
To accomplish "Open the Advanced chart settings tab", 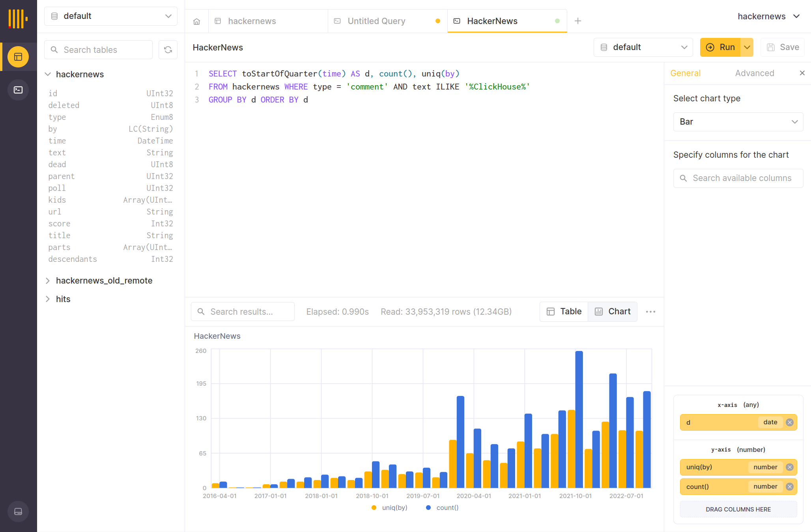I will tap(754, 73).
